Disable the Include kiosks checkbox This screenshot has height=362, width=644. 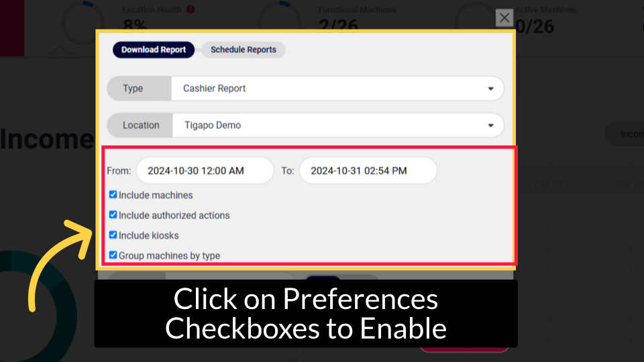click(x=113, y=235)
